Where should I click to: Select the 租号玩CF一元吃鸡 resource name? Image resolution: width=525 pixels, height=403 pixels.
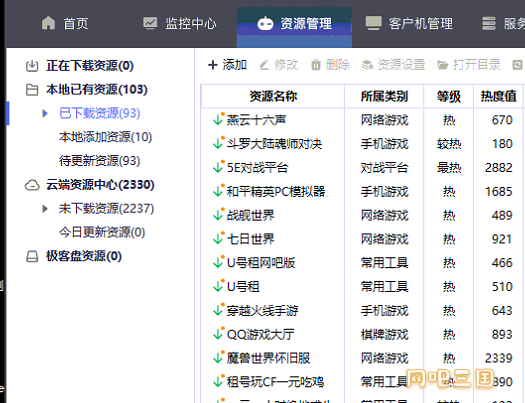click(275, 382)
